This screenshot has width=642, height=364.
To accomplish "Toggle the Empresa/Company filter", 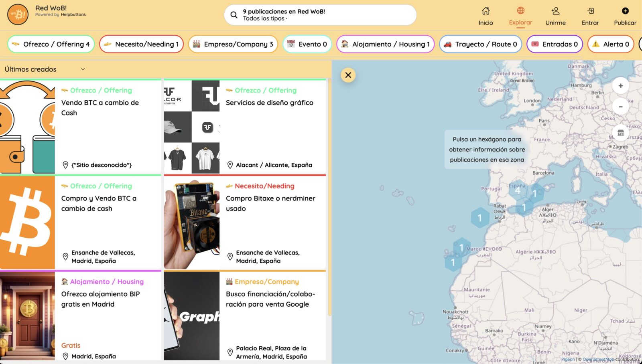I will point(233,44).
